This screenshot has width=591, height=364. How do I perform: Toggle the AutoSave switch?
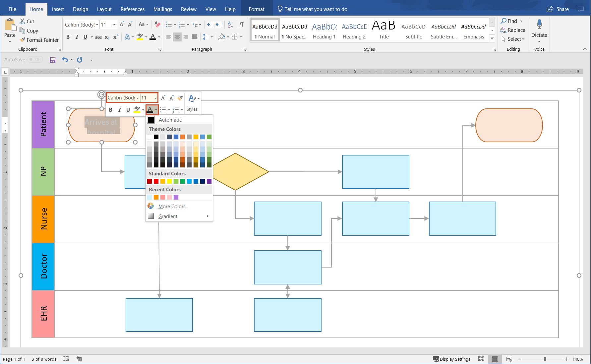35,59
